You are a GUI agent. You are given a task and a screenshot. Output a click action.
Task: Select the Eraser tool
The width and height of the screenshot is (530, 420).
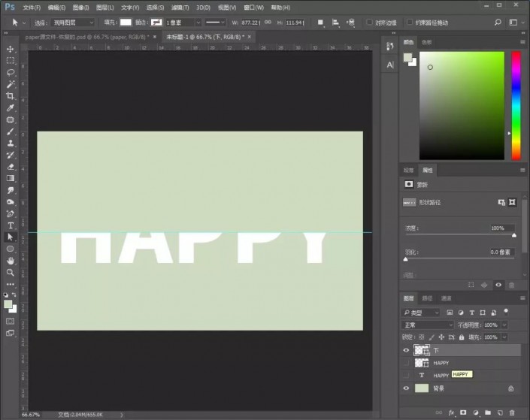pos(10,167)
